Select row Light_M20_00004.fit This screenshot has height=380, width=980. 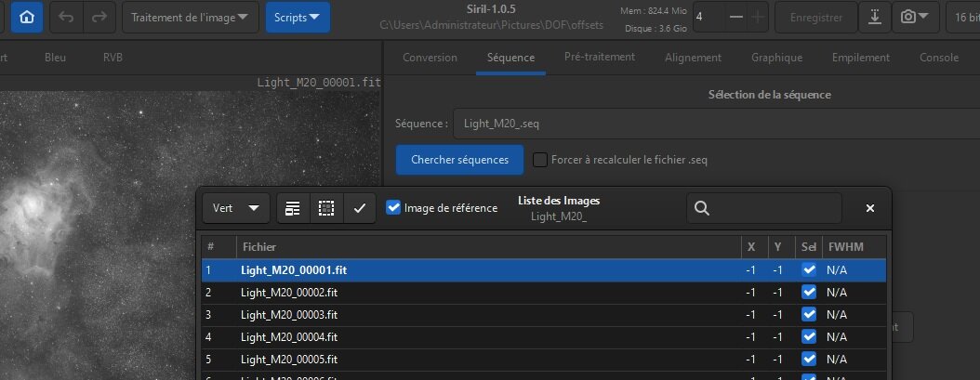pos(544,337)
